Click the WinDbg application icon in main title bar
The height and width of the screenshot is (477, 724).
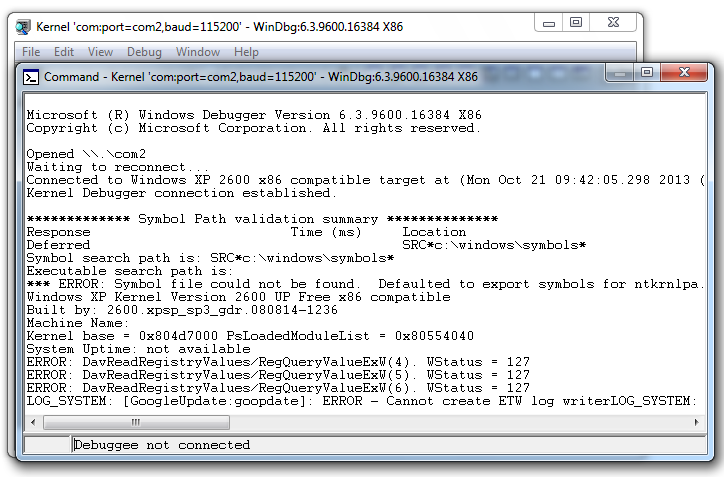pyautogui.click(x=23, y=27)
